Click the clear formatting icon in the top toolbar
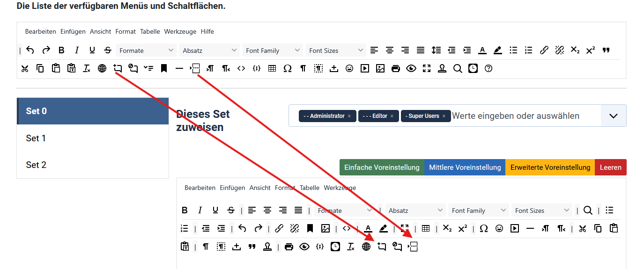 [x=87, y=68]
